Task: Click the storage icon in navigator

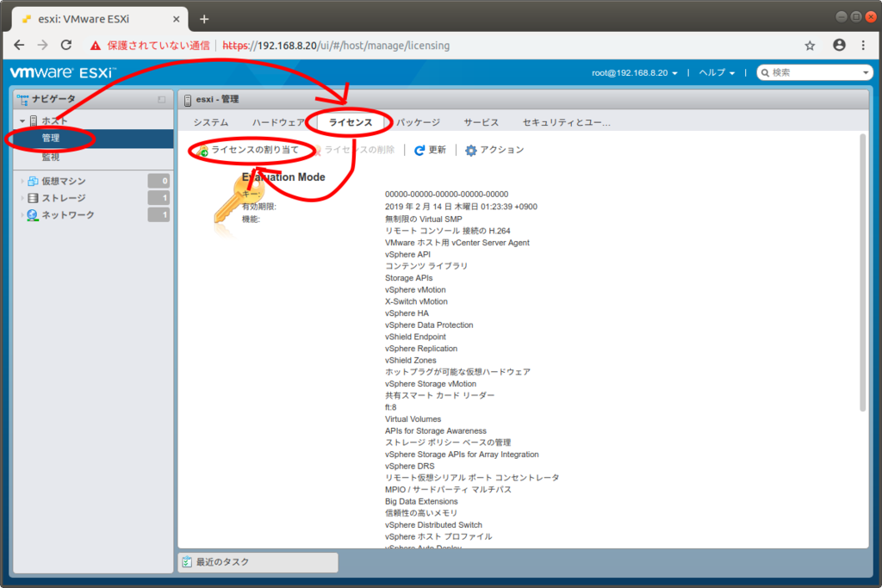Action: point(33,198)
